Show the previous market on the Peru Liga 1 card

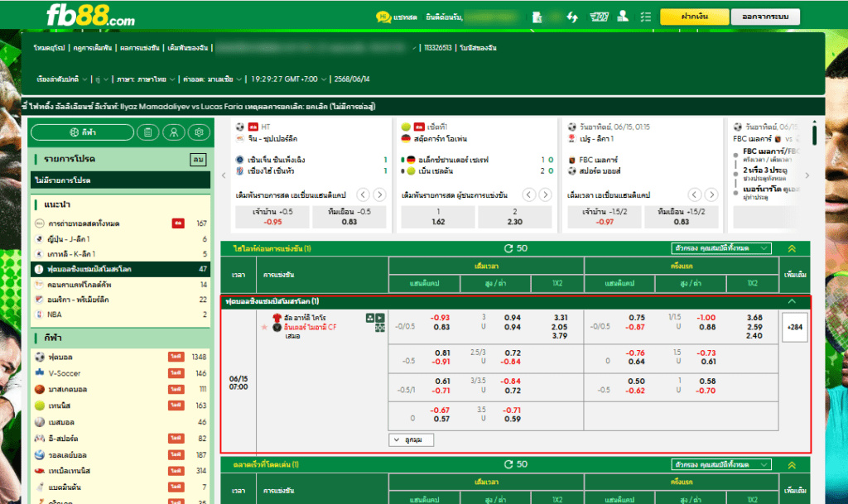(x=695, y=194)
